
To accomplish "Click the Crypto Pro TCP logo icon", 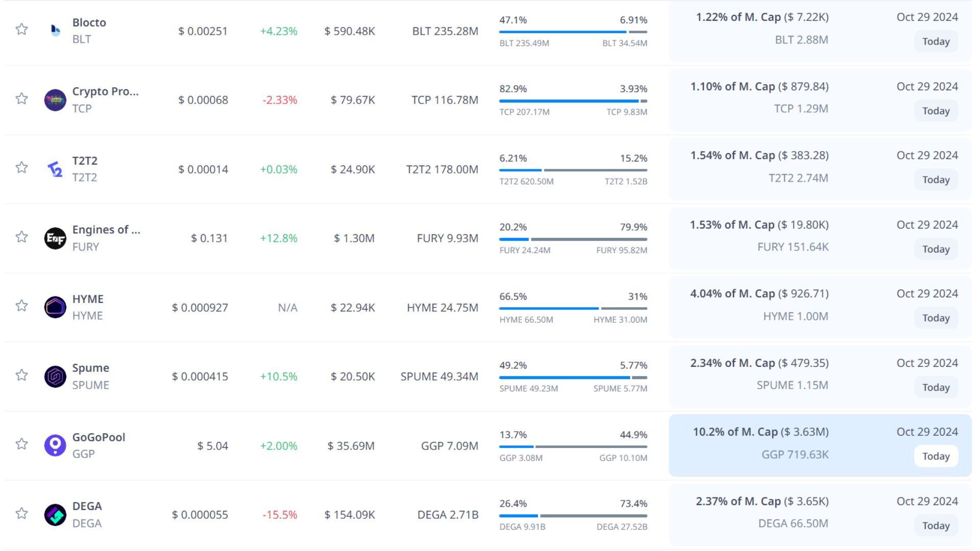I will (55, 100).
